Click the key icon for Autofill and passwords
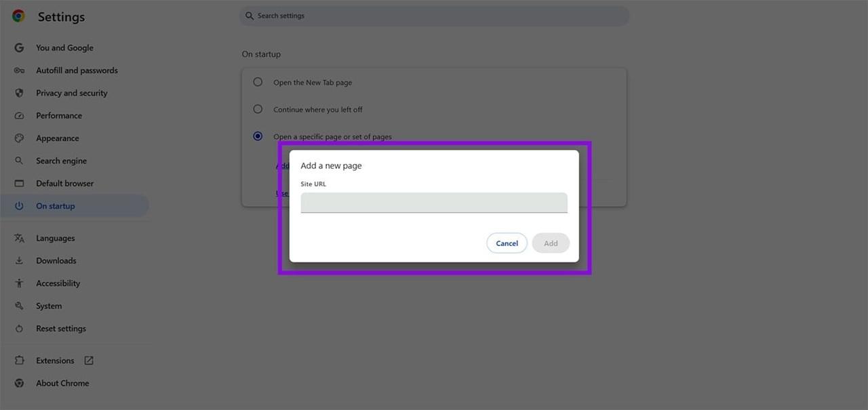 [x=19, y=70]
